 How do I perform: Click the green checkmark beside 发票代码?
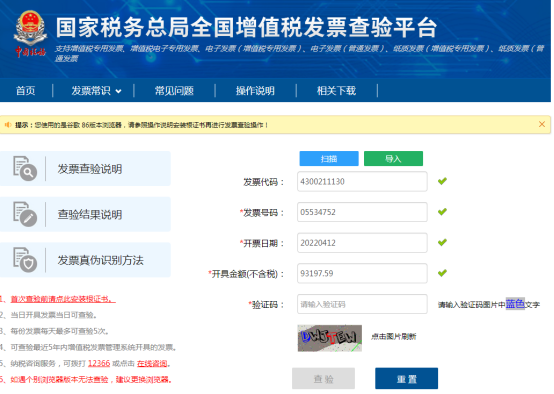pos(442,181)
